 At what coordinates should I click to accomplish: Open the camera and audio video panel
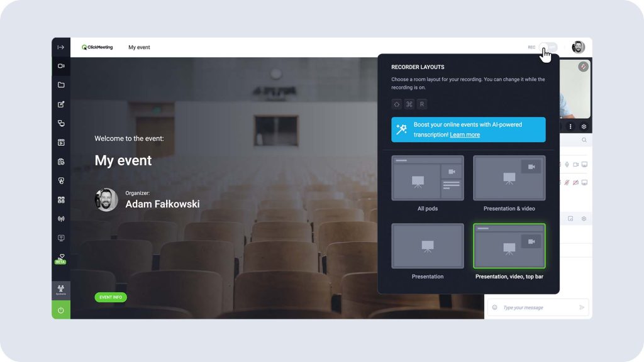tap(61, 66)
